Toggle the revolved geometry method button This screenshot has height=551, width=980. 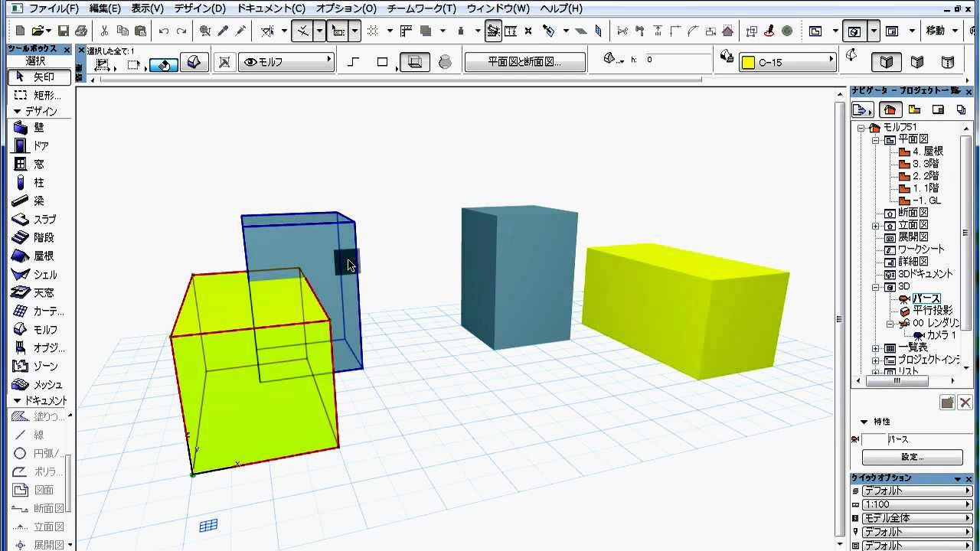pyautogui.click(x=445, y=62)
